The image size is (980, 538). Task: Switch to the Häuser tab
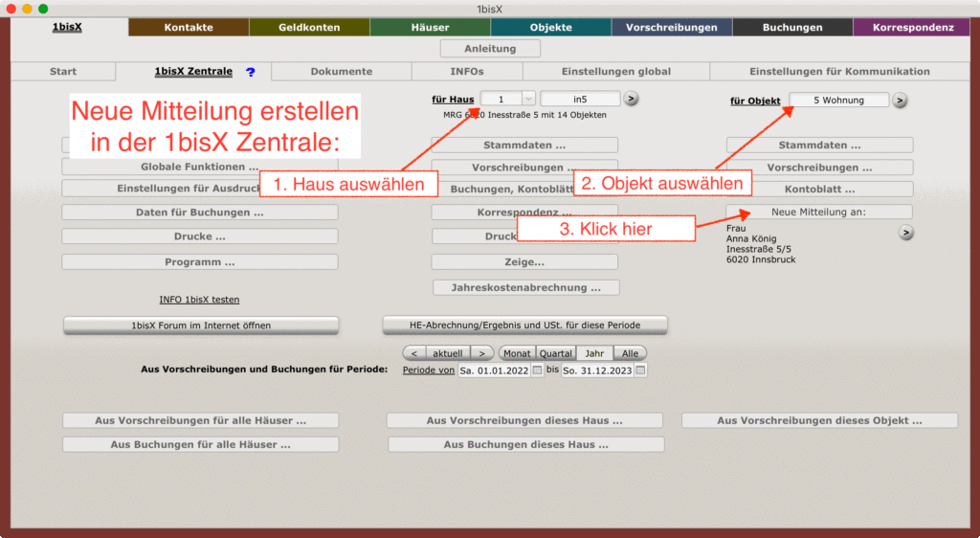pos(430,27)
